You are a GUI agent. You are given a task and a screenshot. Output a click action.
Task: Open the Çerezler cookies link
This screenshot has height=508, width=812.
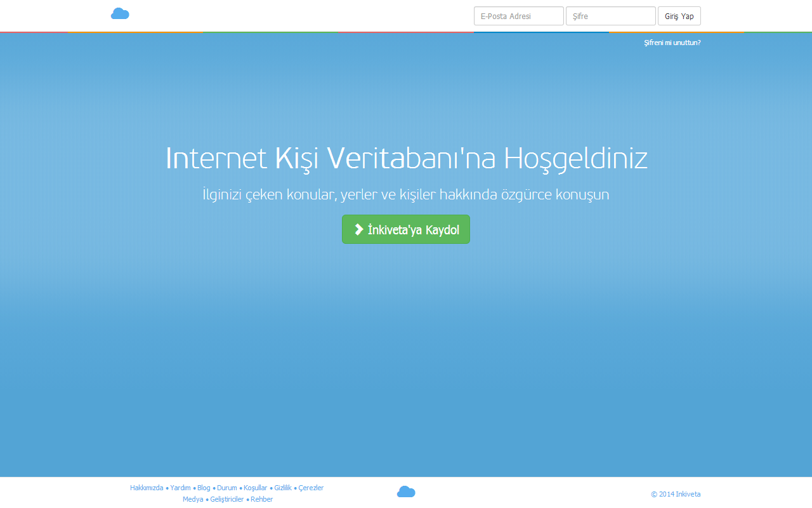pyautogui.click(x=311, y=488)
